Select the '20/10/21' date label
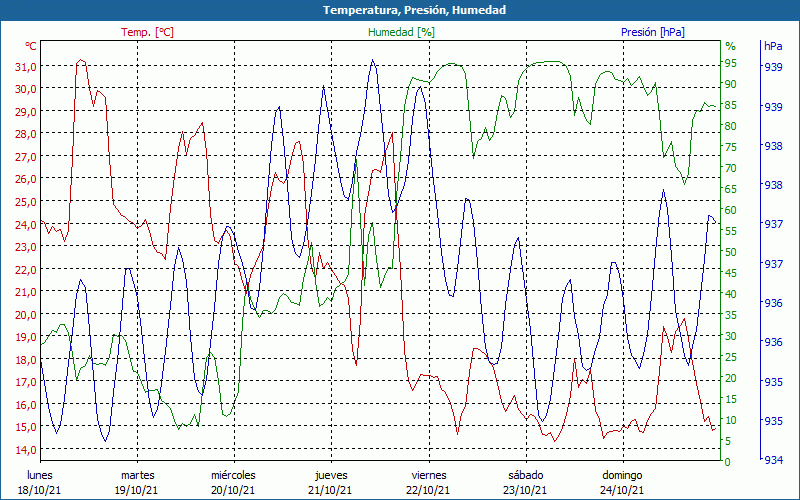800x500 pixels. click(x=233, y=491)
